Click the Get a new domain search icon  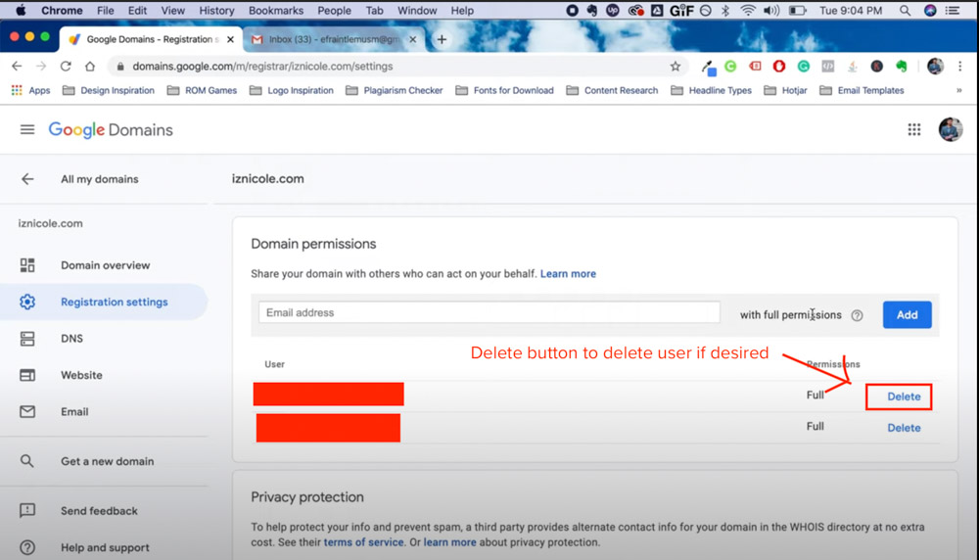(x=26, y=461)
